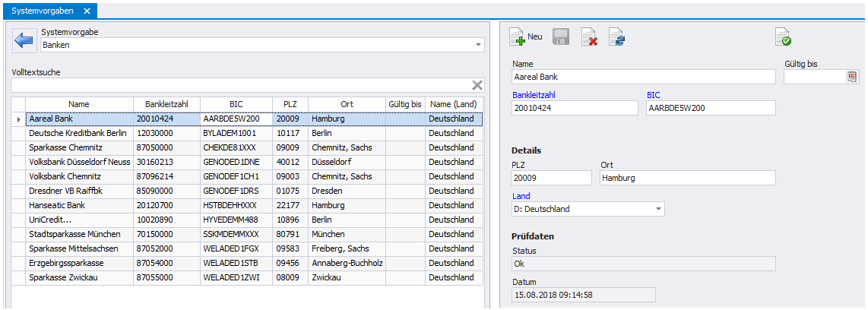The height and width of the screenshot is (310, 868).
Task: Click the blue back arrow button
Action: click(24, 40)
